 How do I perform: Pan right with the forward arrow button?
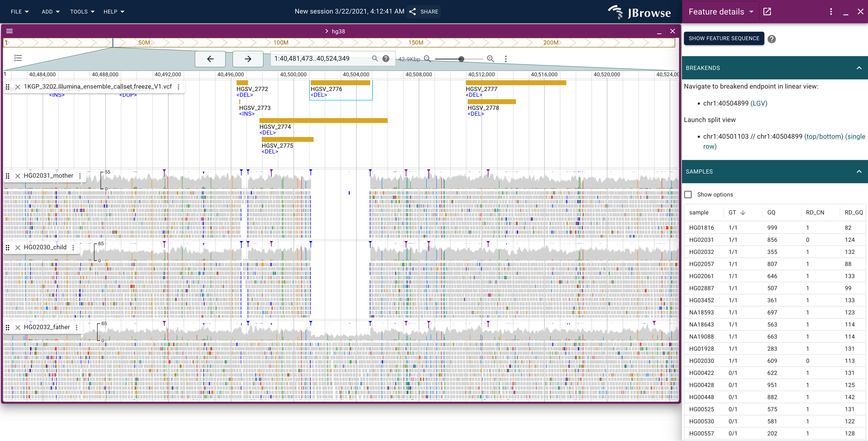[x=248, y=59]
